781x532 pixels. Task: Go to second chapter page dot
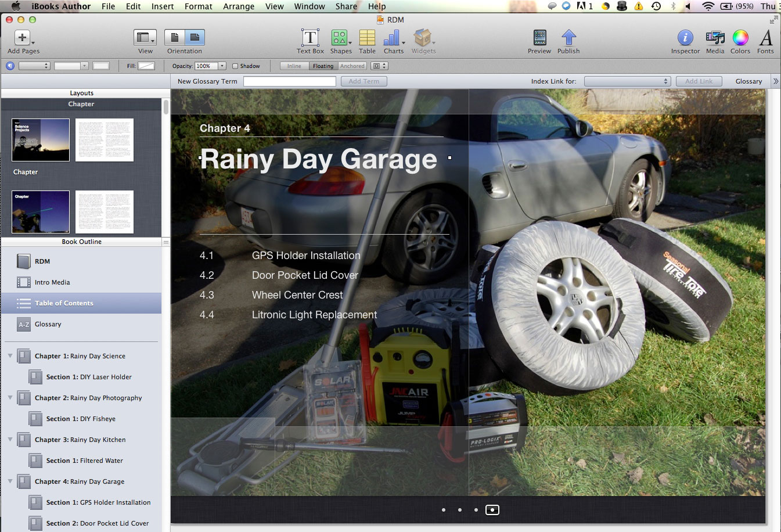pos(460,510)
